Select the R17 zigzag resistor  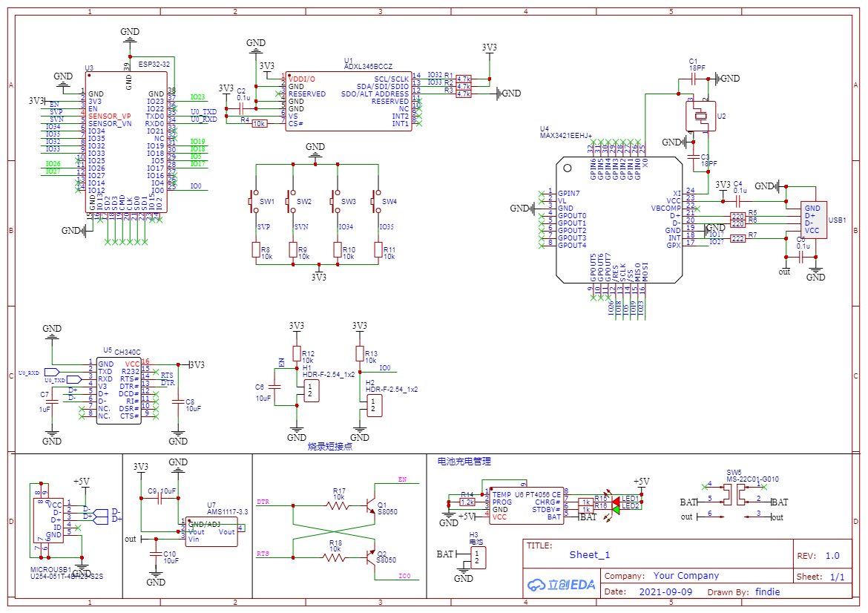pos(336,505)
